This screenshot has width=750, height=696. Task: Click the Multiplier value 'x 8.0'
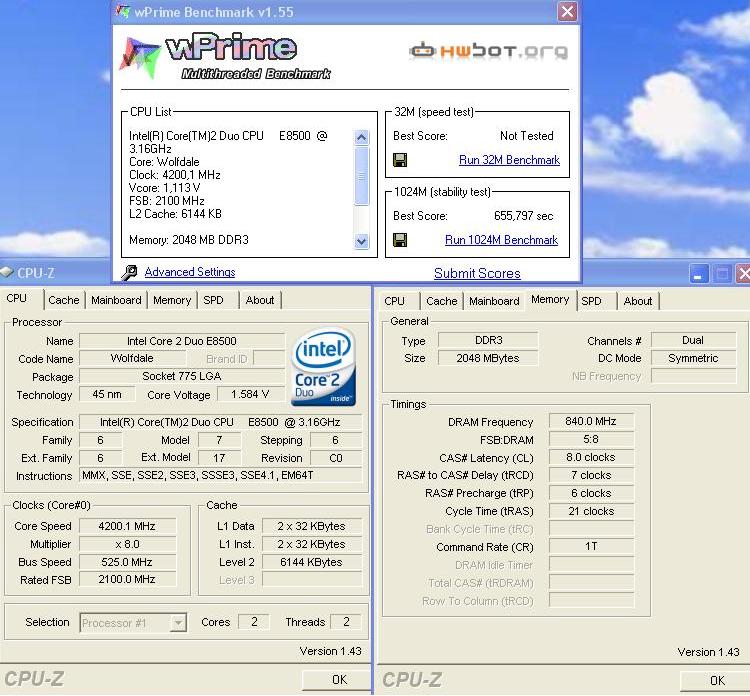pos(127,544)
